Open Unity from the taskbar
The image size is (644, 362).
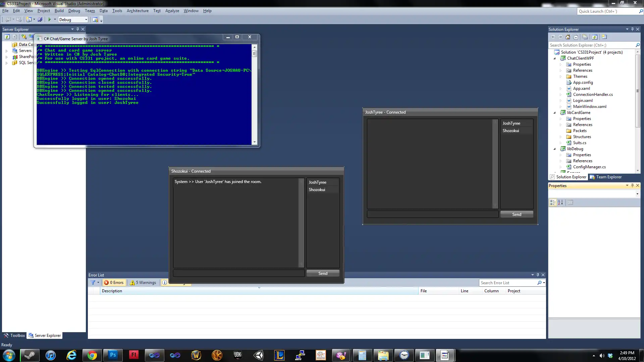(258, 355)
